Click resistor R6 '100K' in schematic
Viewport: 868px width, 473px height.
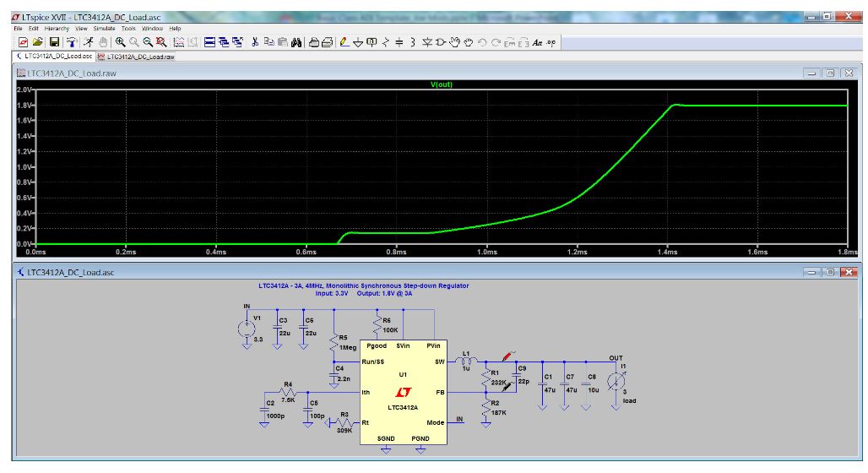coord(378,325)
